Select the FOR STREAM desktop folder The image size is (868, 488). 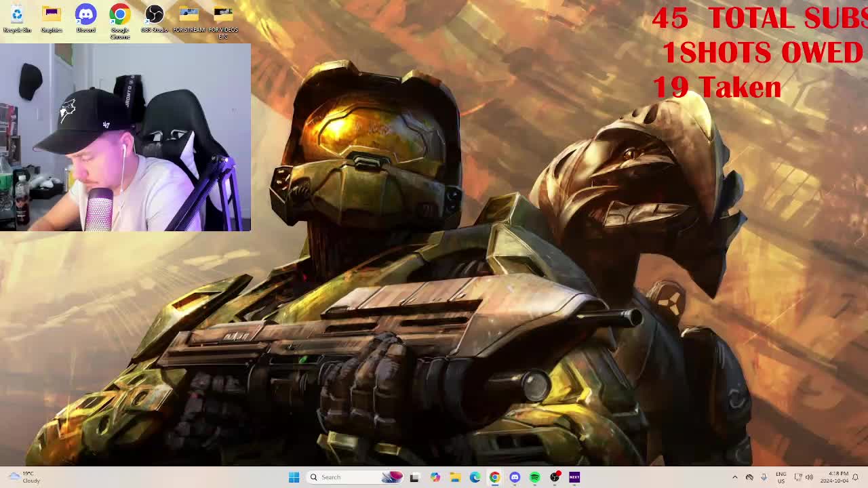point(189,20)
